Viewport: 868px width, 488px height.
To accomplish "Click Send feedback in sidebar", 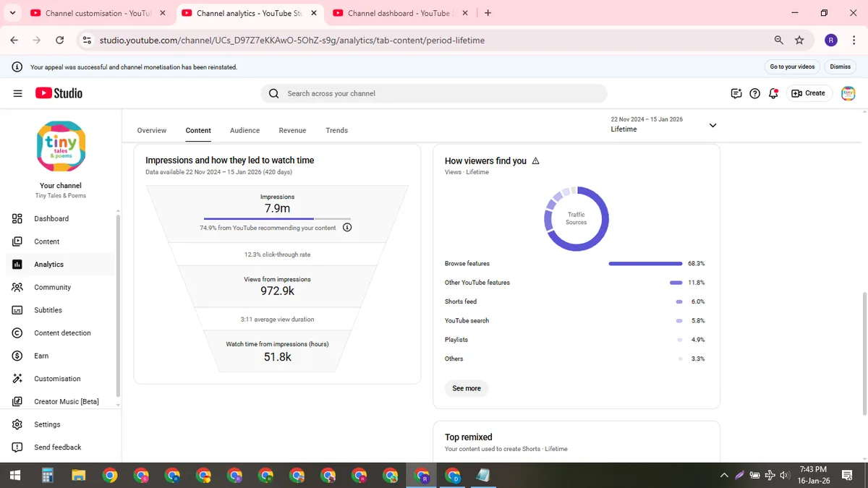I will pos(59,448).
